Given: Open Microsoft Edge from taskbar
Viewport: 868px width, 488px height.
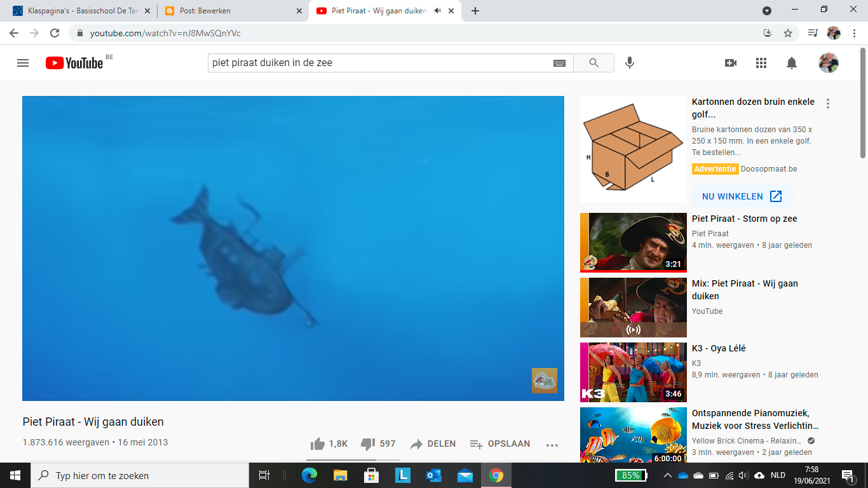Looking at the screenshot, I should point(309,475).
